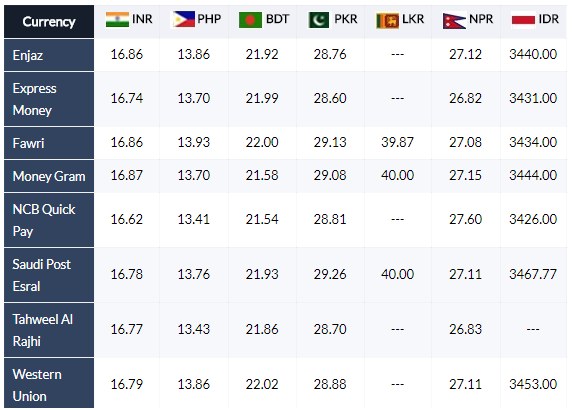Select the Fawri provider label
This screenshot has width=572, height=410.
coord(49,143)
